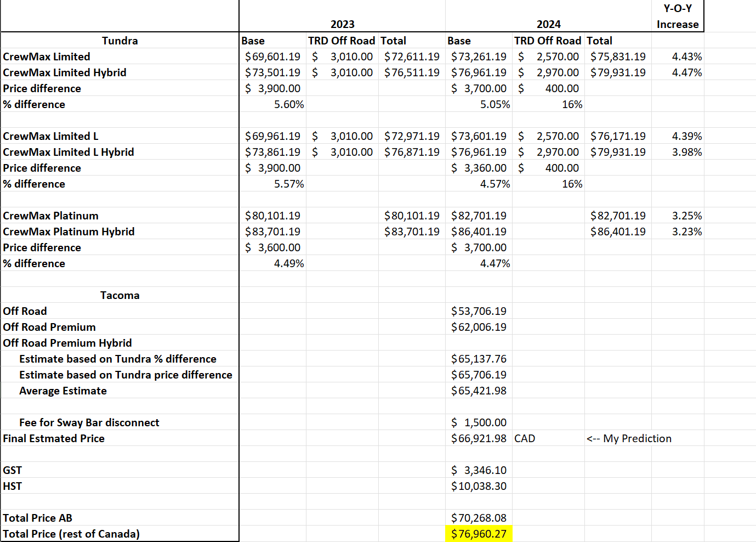Select the CrewMax Platinum Hybrid label
Image resolution: width=756 pixels, height=542 pixels.
point(69,232)
